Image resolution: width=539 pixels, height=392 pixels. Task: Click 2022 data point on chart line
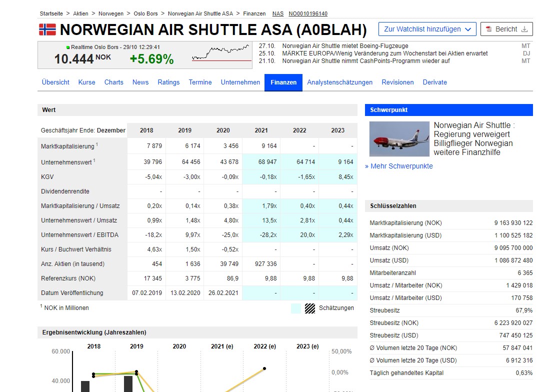(264, 368)
